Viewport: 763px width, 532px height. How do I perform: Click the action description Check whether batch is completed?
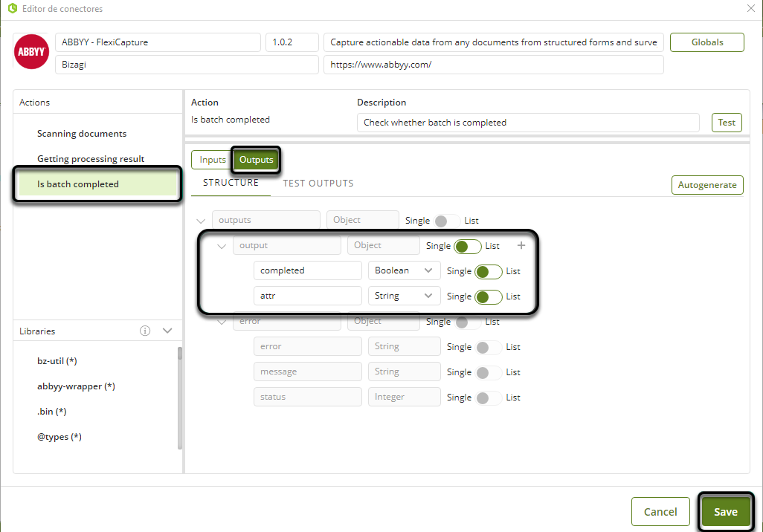(528, 123)
